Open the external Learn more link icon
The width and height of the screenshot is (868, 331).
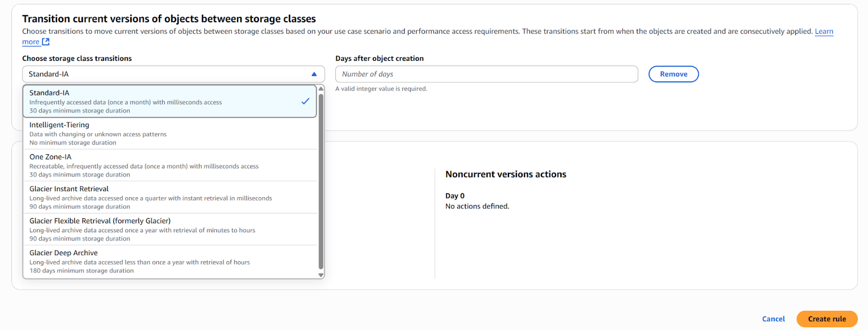tap(46, 42)
